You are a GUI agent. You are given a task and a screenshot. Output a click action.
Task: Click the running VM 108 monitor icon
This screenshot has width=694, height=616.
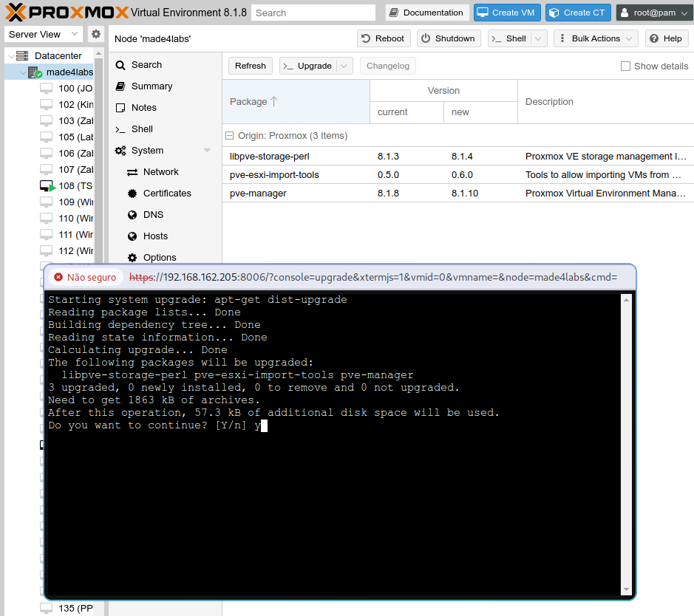pos(47,185)
